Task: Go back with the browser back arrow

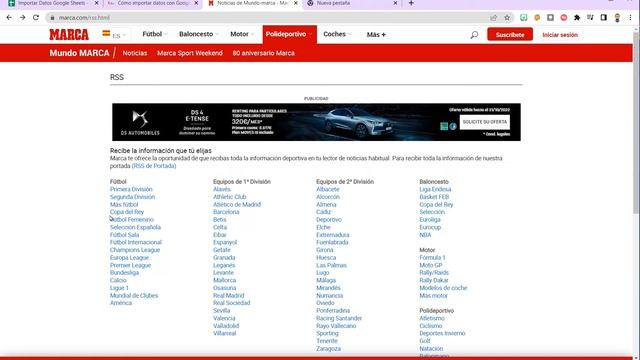Action: coord(9,18)
